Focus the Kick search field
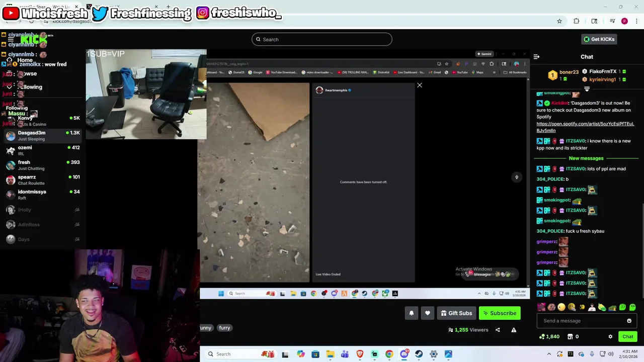 (322, 39)
